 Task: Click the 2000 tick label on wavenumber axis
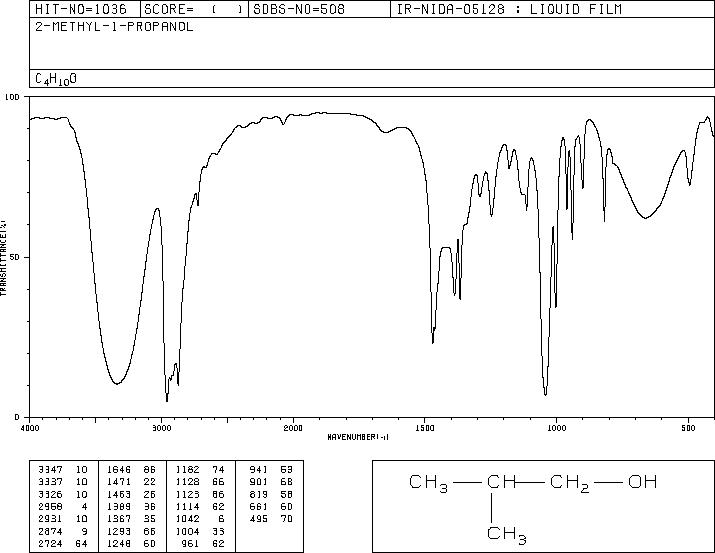(293, 428)
